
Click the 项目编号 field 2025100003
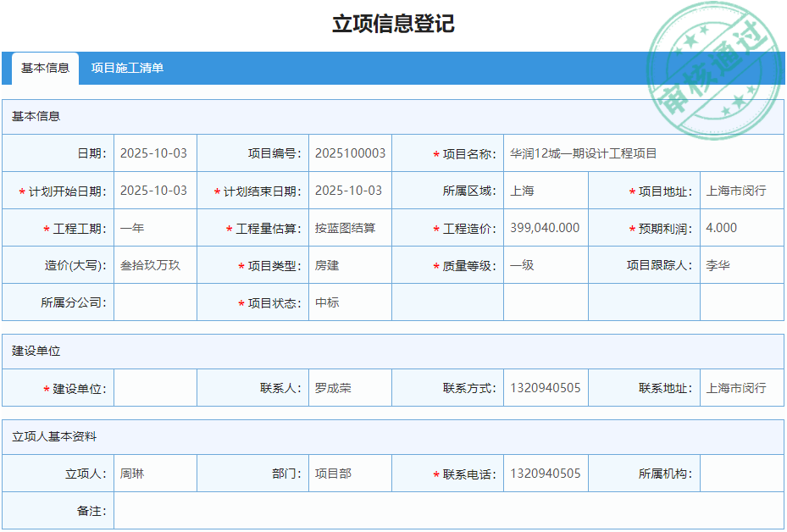pos(350,153)
